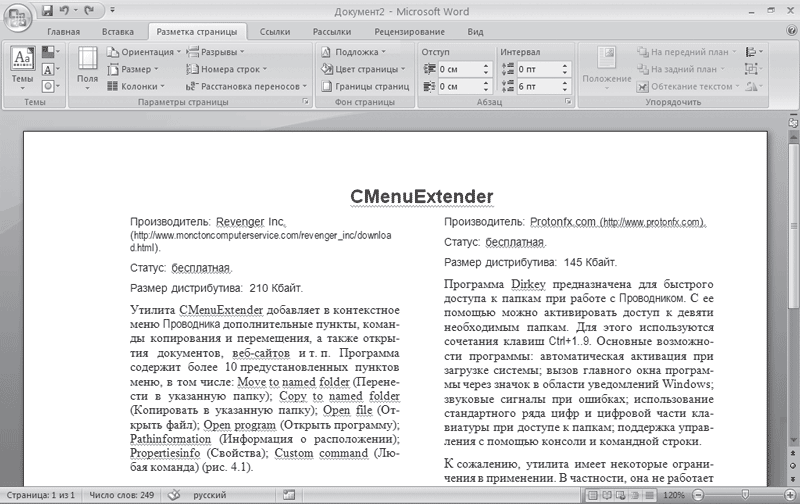The image size is (800, 504).
Task: Switch to the Вставка tab
Action: click(x=118, y=32)
